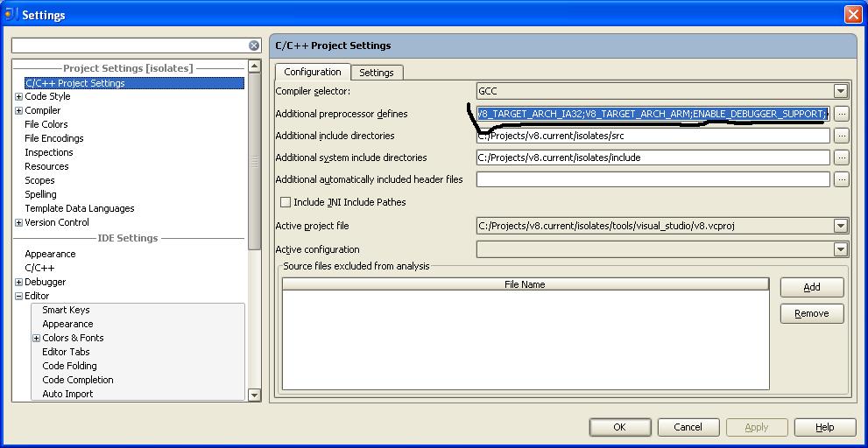
Task: Browse additional system include directories ellipsis button
Action: (x=842, y=157)
